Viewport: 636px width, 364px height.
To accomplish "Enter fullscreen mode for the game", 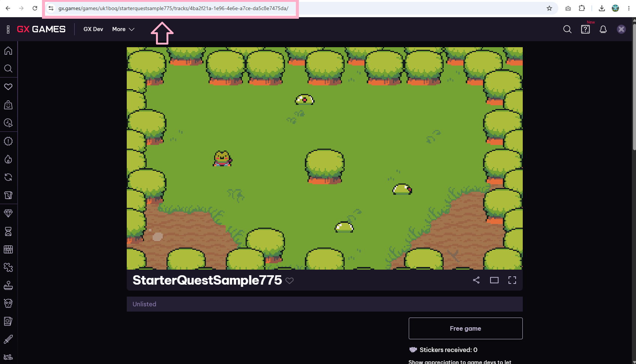I will [512, 280].
